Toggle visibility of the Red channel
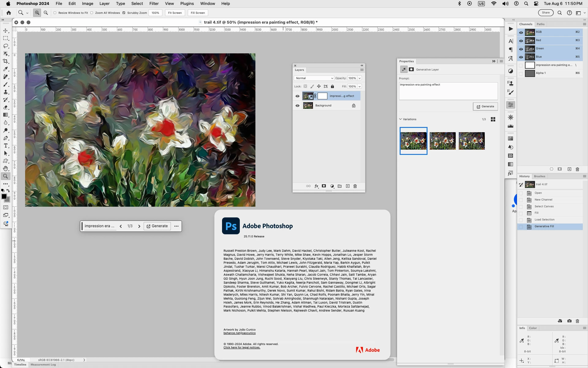This screenshot has width=588, height=368. tap(521, 40)
